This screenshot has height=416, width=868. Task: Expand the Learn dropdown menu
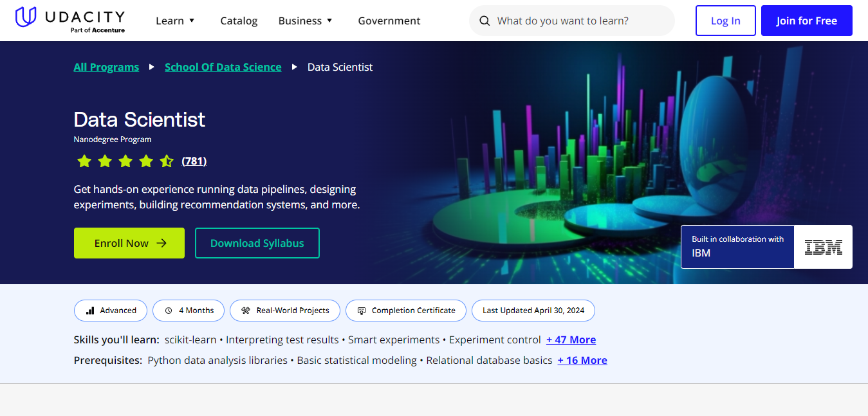175,21
